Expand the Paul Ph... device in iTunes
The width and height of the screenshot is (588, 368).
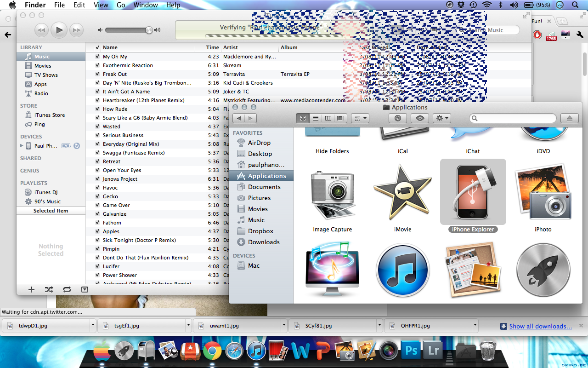coord(21,146)
